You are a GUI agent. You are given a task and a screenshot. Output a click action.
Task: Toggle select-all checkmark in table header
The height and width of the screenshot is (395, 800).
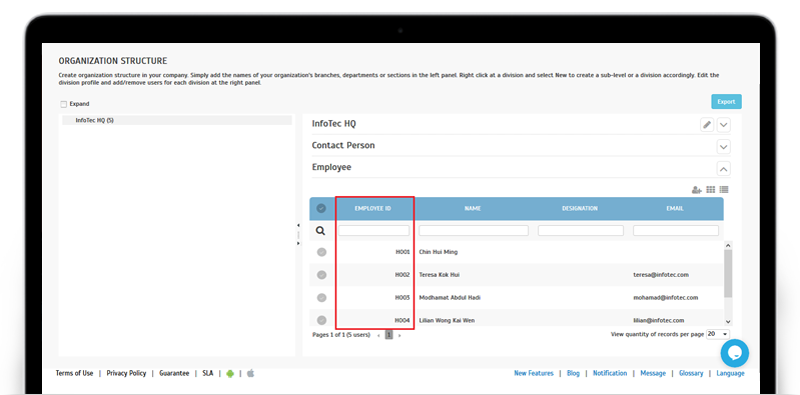[x=321, y=208]
